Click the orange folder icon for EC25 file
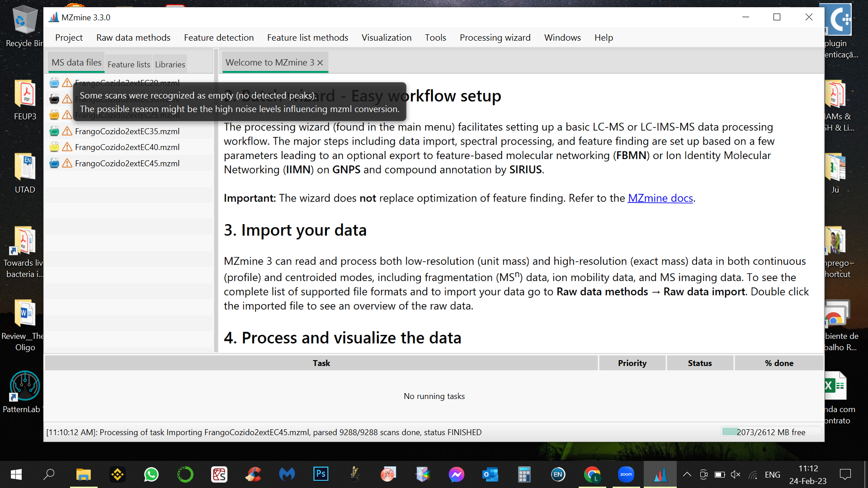 click(x=54, y=115)
